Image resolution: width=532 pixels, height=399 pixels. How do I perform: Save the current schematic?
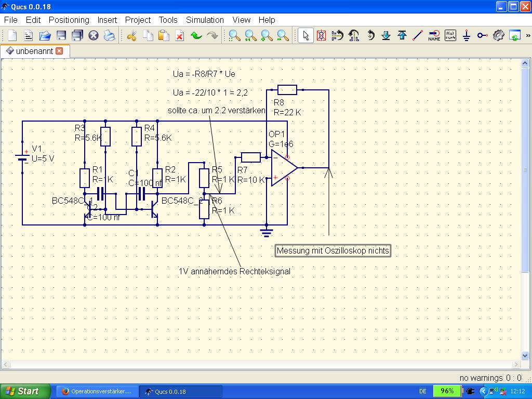(61, 35)
